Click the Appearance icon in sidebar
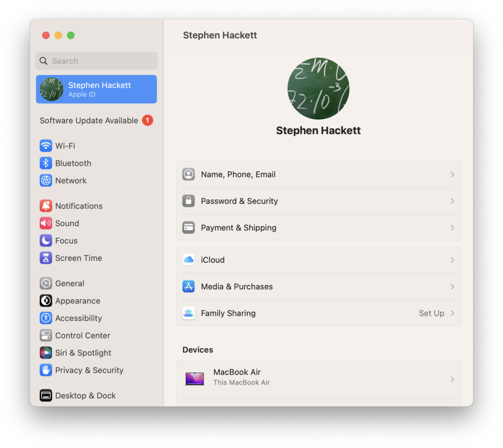Viewport: 503px width, 448px height. (x=46, y=301)
